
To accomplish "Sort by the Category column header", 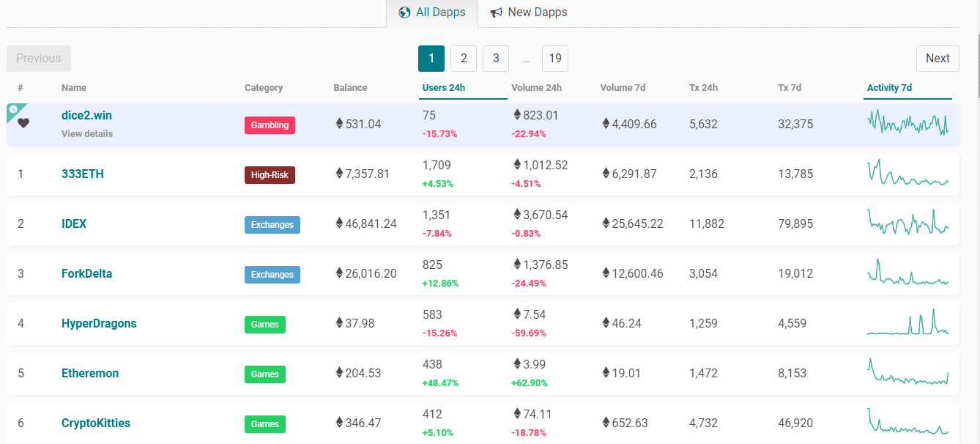I will (264, 88).
